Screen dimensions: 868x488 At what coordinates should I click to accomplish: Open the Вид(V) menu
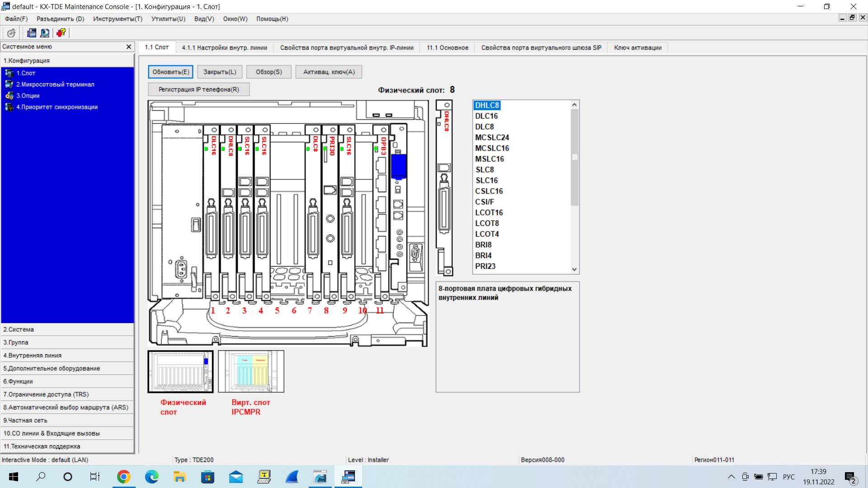coord(204,19)
